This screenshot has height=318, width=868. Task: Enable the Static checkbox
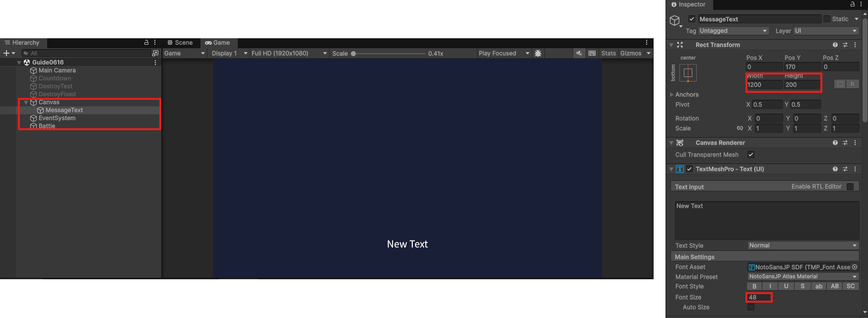click(827, 19)
